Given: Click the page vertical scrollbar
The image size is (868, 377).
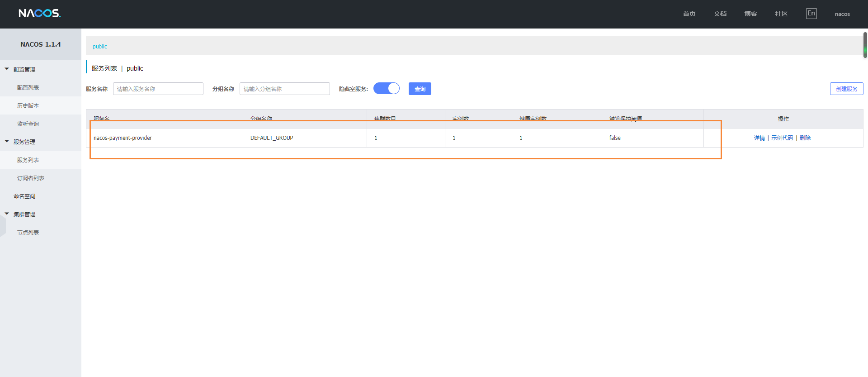Looking at the screenshot, I should [x=865, y=45].
